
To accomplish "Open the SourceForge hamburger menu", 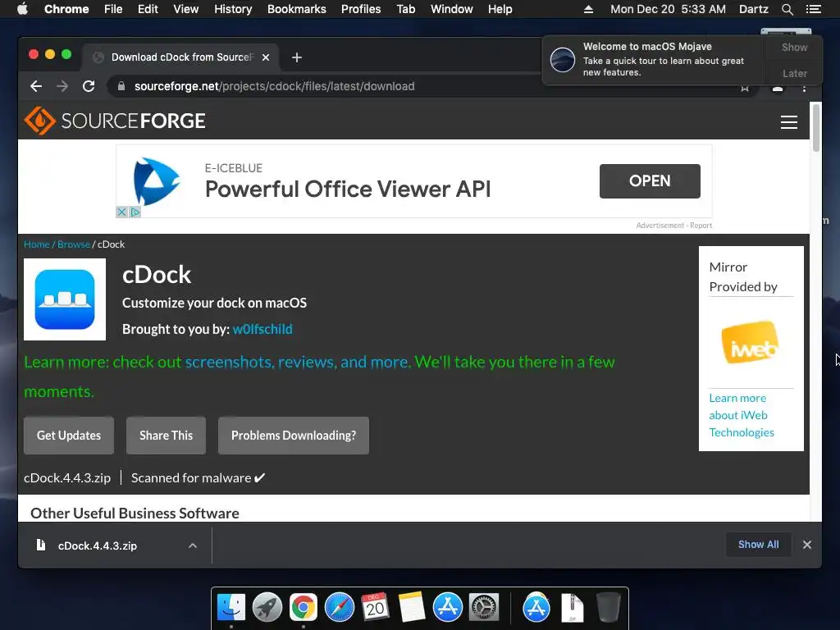I will tap(788, 121).
